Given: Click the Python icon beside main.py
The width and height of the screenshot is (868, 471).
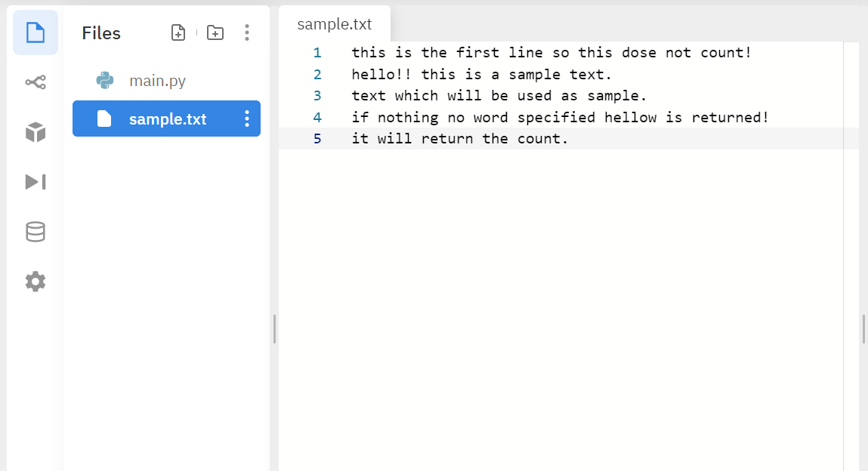Looking at the screenshot, I should pos(104,81).
